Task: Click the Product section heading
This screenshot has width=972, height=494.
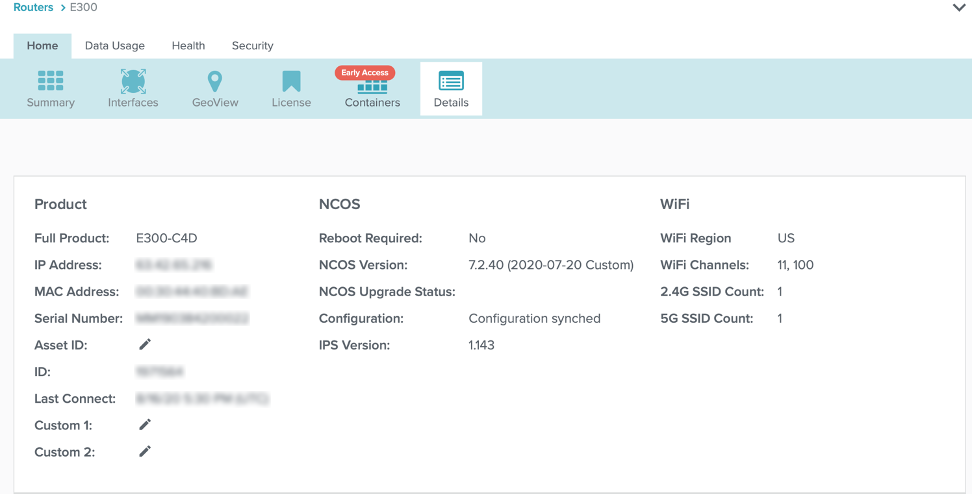Action: (x=61, y=205)
